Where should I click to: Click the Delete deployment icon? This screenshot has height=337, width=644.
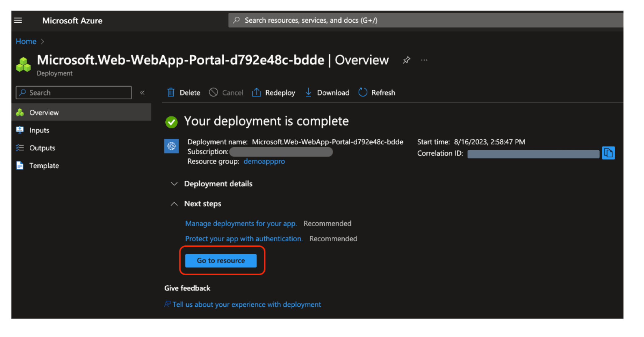171,92
